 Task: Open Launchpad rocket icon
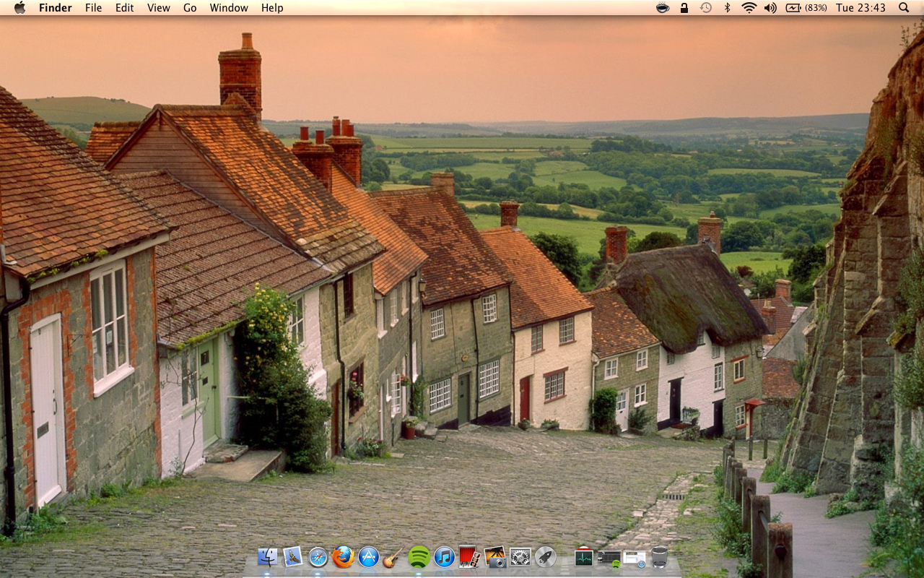pyautogui.click(x=545, y=557)
